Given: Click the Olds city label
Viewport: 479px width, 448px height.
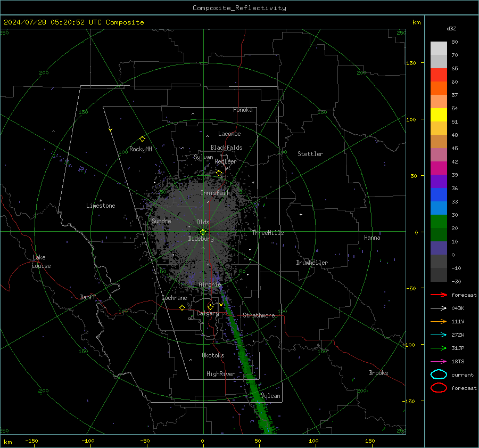Looking at the screenshot, I should (203, 222).
